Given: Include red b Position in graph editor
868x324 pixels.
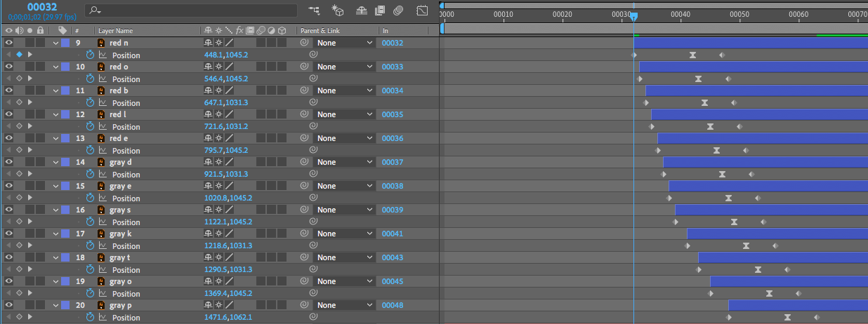Looking at the screenshot, I should 103,102.
